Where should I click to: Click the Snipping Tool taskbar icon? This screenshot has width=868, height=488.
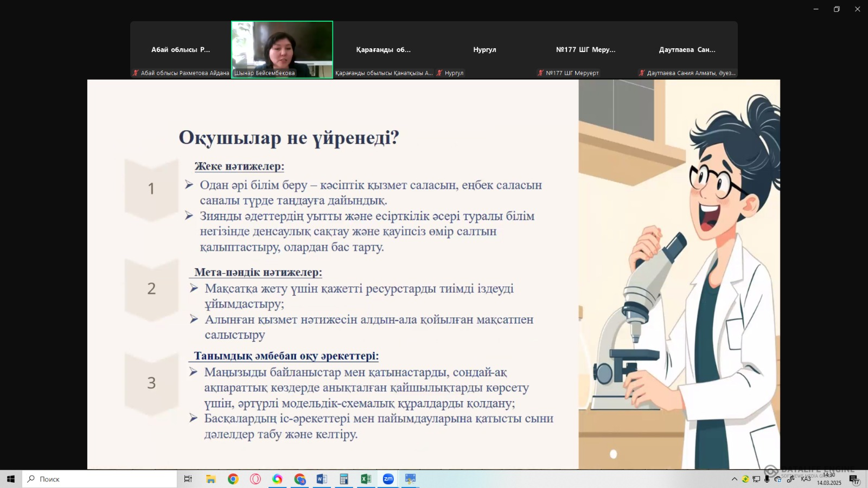pos(410,479)
